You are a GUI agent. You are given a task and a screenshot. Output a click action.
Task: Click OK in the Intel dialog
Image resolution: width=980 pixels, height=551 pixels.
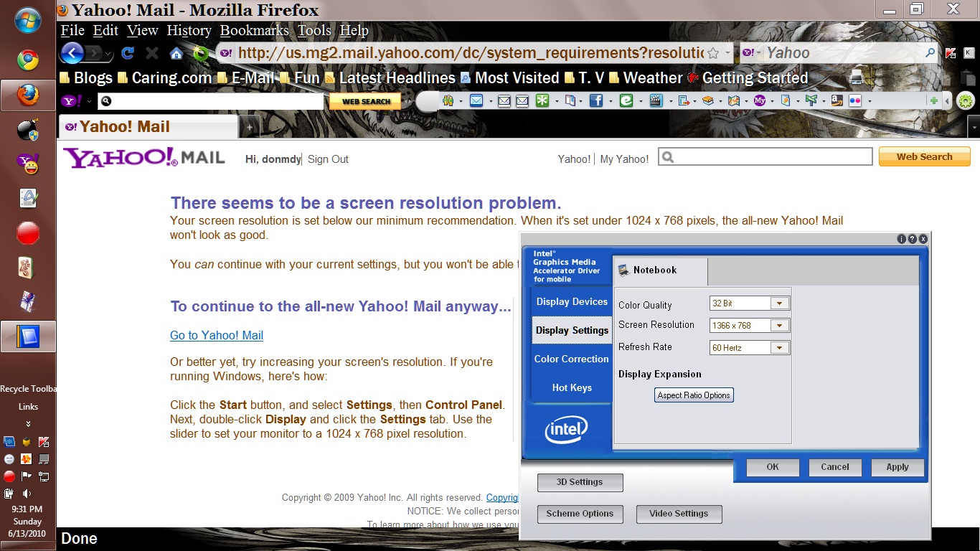tap(773, 467)
